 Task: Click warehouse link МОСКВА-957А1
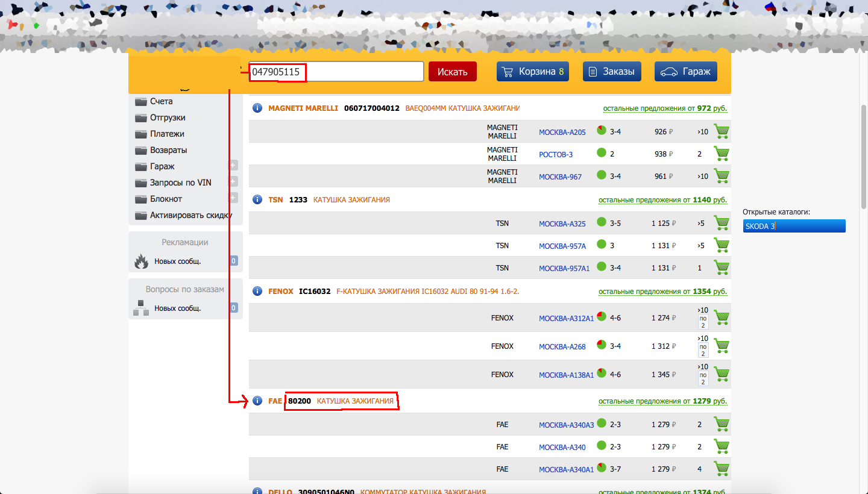564,269
